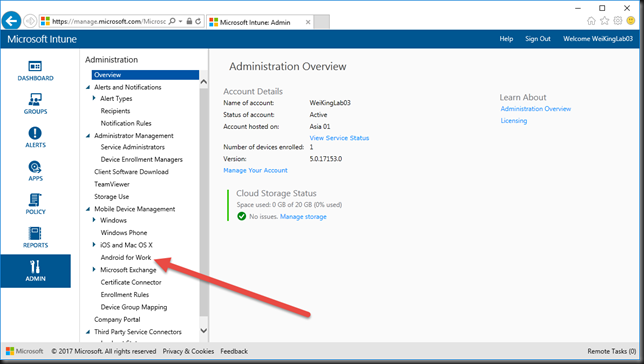Expand the Microsoft Exchange node
Viewport: 644px width, 364px height.
coord(94,270)
